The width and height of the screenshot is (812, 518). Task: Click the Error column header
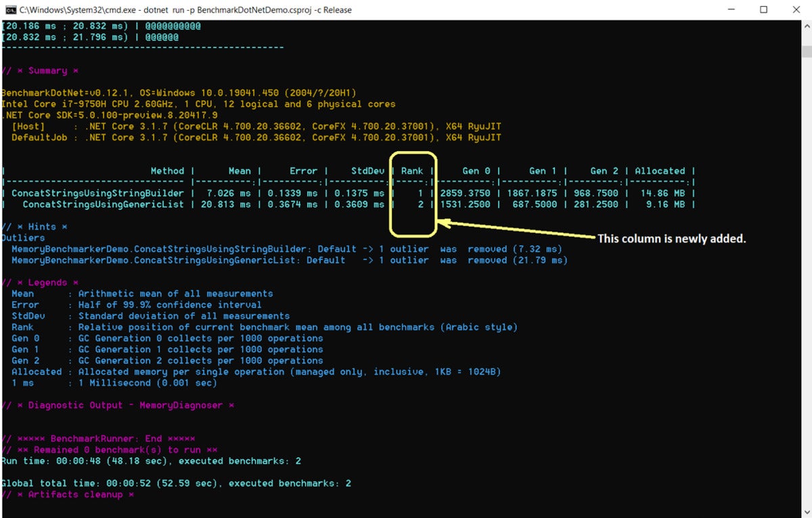coord(303,171)
